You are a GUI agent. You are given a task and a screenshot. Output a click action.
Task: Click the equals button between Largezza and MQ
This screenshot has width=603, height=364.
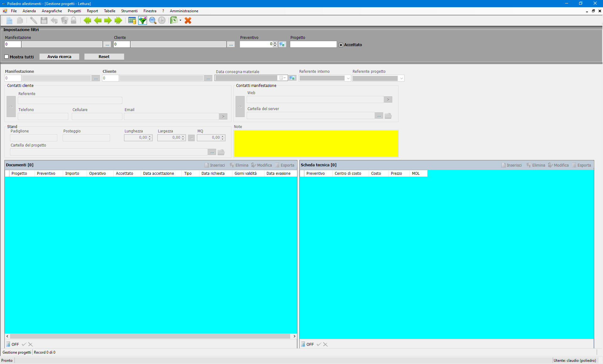pos(191,138)
